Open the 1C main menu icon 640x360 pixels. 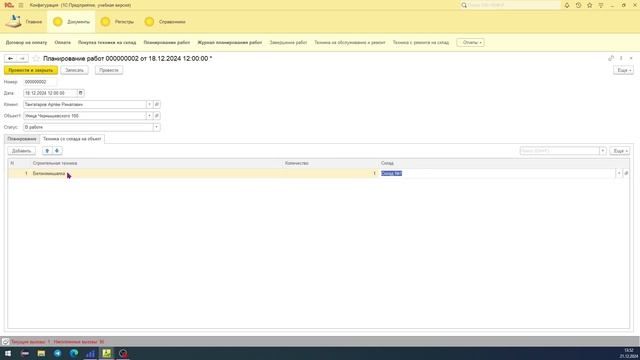pos(9,5)
